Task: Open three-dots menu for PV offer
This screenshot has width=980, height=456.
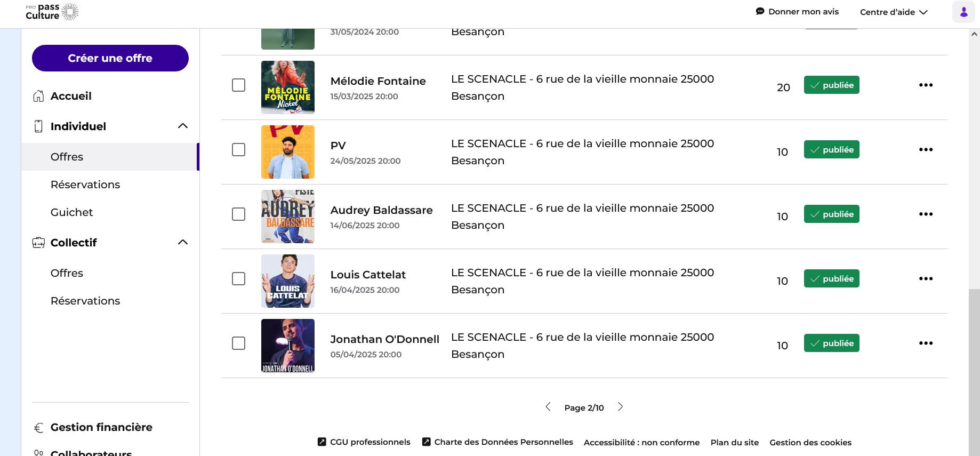Action: (926, 150)
